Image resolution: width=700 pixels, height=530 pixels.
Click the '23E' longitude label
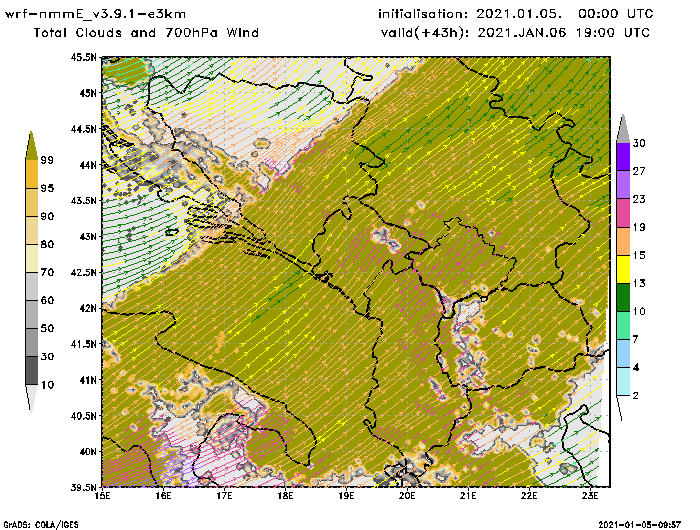[590, 496]
